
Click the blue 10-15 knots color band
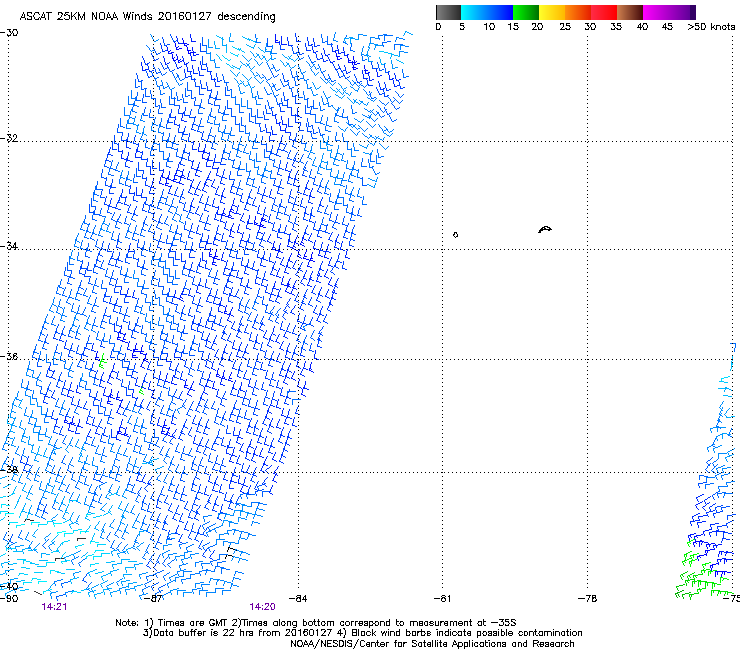click(x=500, y=12)
